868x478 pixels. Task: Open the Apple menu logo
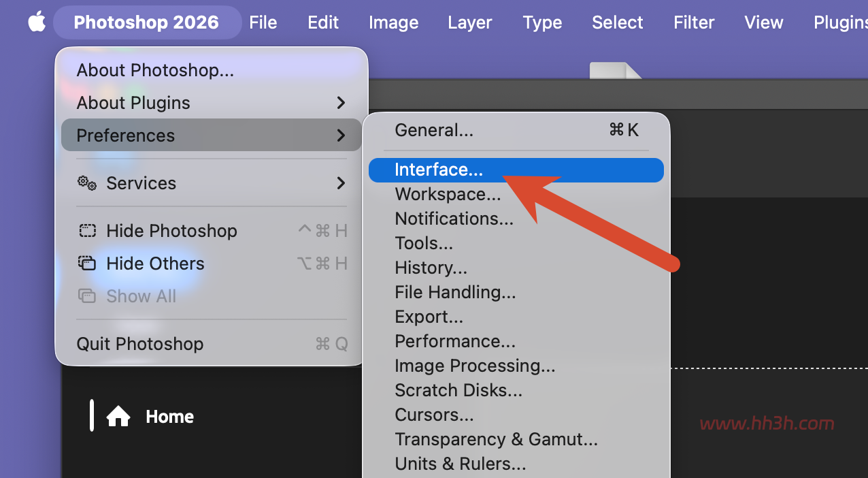tap(37, 22)
